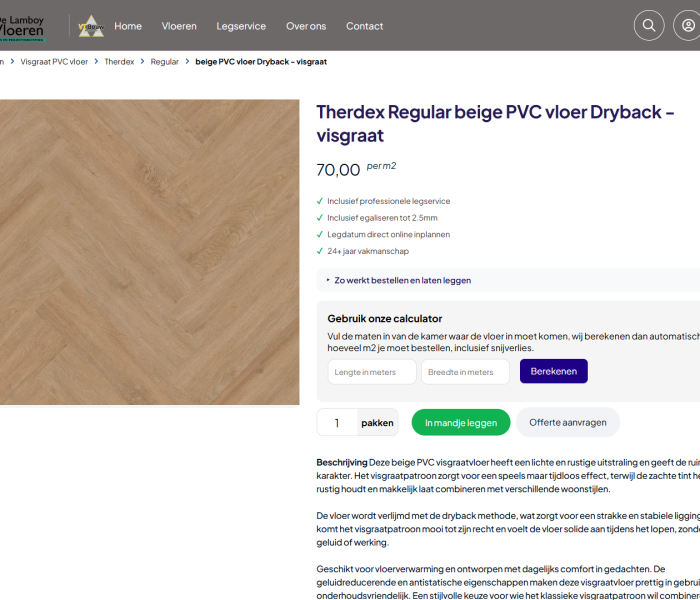The height and width of the screenshot is (600, 700).
Task: Navigate to the Contact page
Action: (364, 26)
